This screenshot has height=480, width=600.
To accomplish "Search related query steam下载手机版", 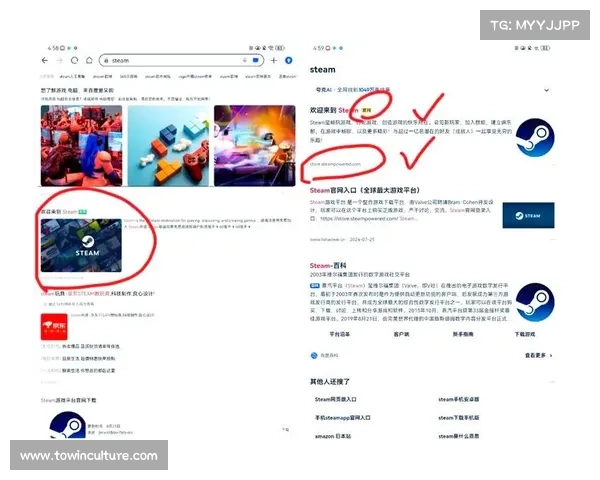I will 458,418.
